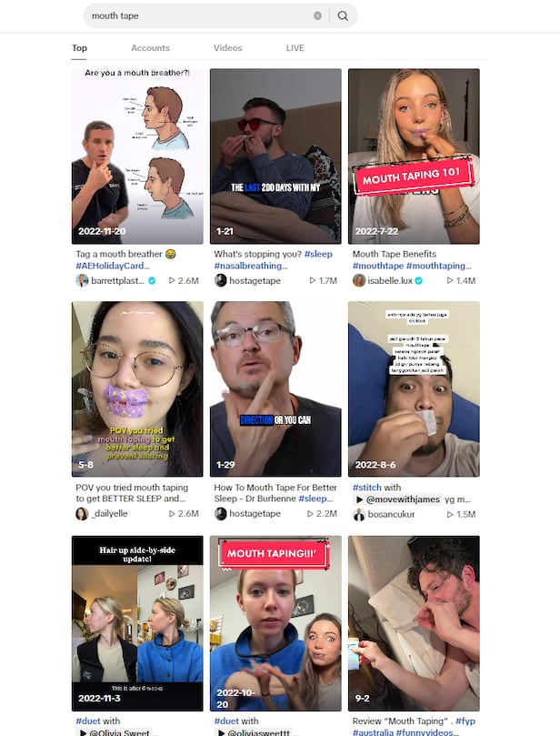This screenshot has width=560, height=736.
Task: Switch to the Accounts tab
Action: click(x=151, y=48)
